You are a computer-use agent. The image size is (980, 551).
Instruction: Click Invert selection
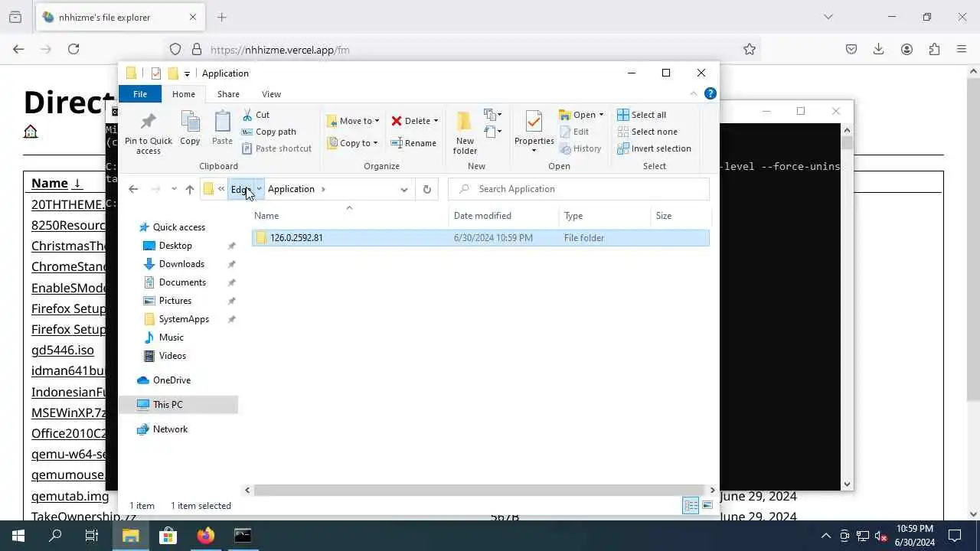tap(654, 148)
